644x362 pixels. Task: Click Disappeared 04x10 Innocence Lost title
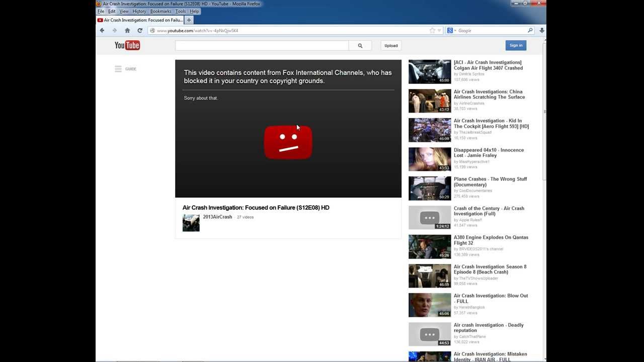tap(489, 153)
